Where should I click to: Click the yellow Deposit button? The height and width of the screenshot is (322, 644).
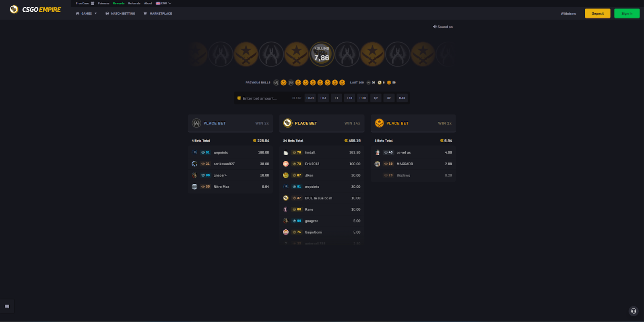click(598, 14)
